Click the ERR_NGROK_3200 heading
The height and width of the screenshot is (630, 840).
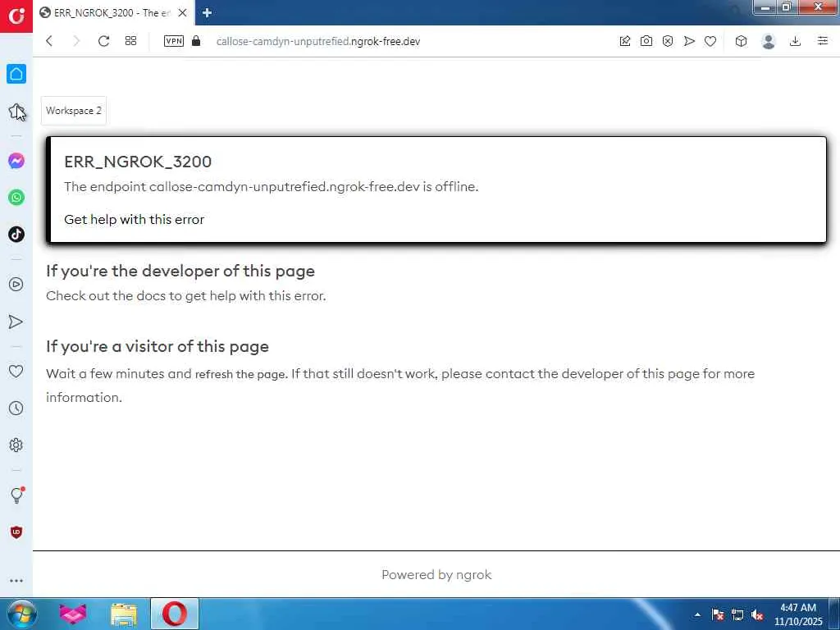138,162
